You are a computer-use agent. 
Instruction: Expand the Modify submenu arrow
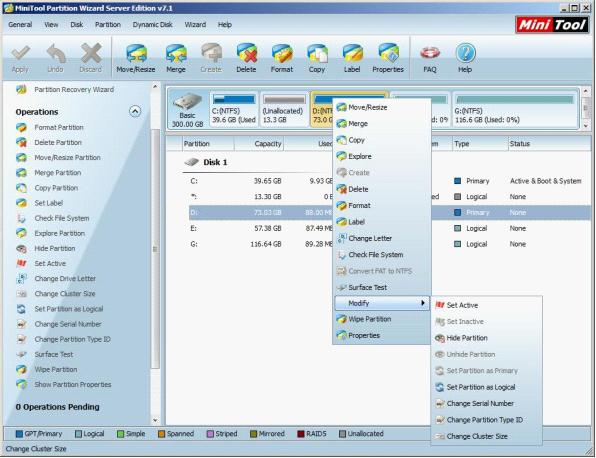(x=423, y=303)
